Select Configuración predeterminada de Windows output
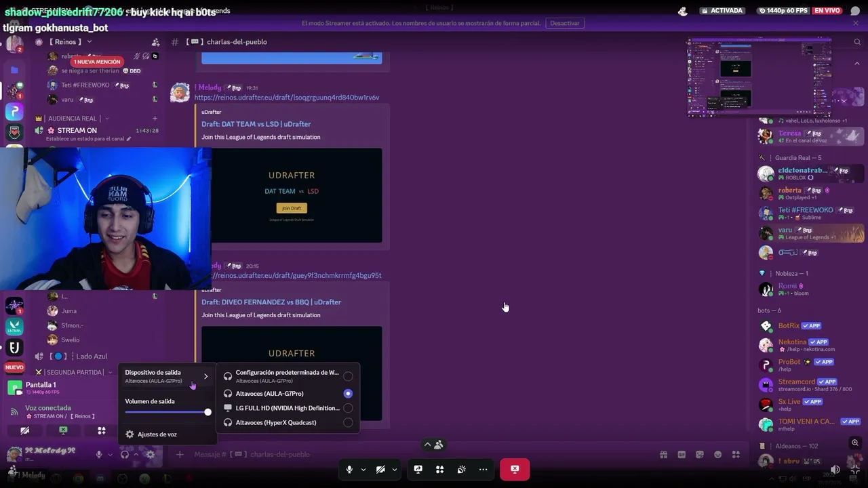 288,376
